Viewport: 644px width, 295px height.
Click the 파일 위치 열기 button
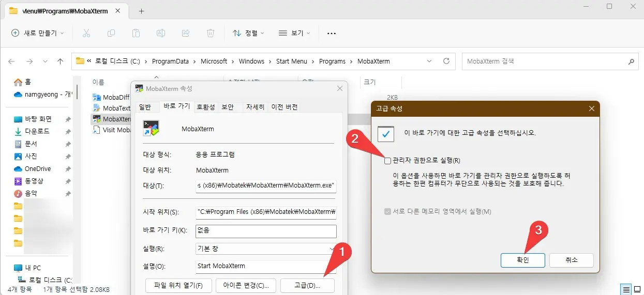click(x=178, y=285)
